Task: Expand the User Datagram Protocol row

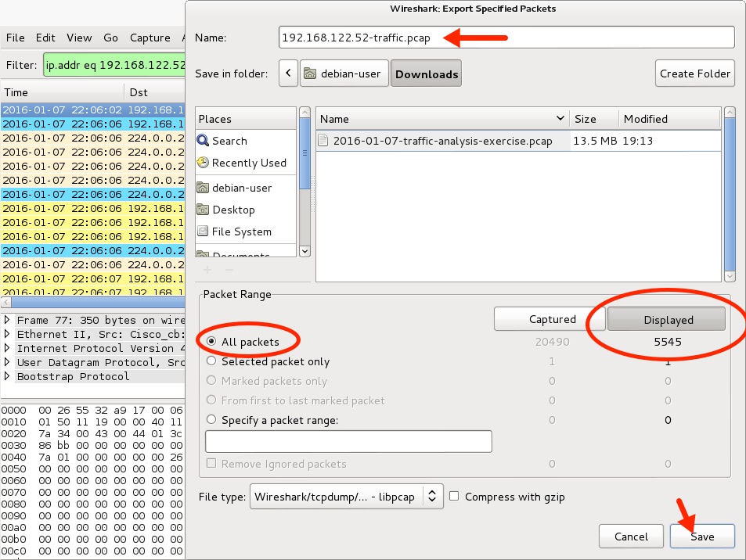Action: [7, 362]
